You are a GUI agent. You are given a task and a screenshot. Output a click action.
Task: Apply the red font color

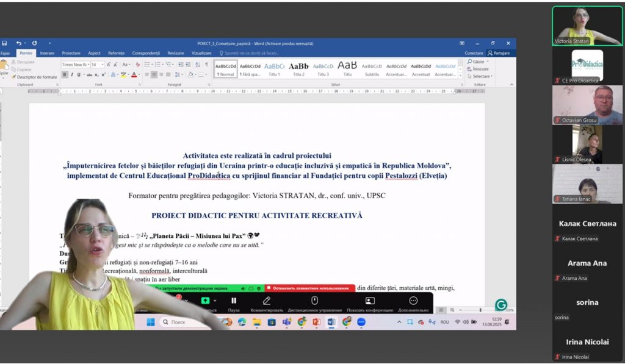(x=134, y=74)
